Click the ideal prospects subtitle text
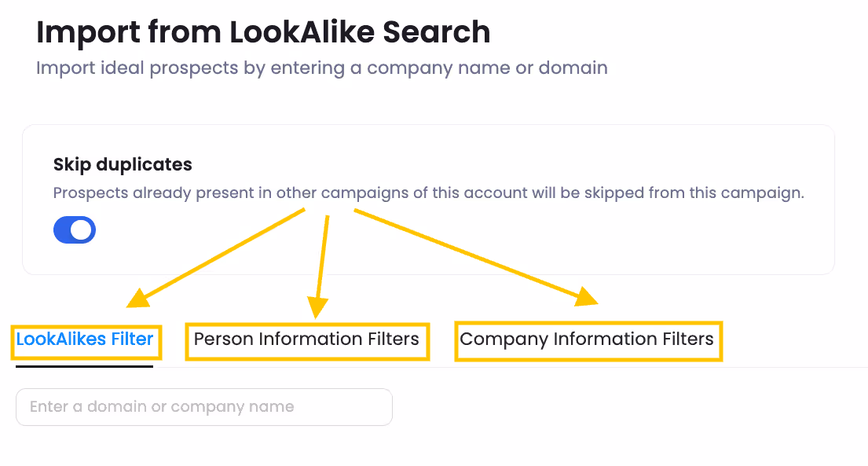This screenshot has height=466, width=868. 320,68
